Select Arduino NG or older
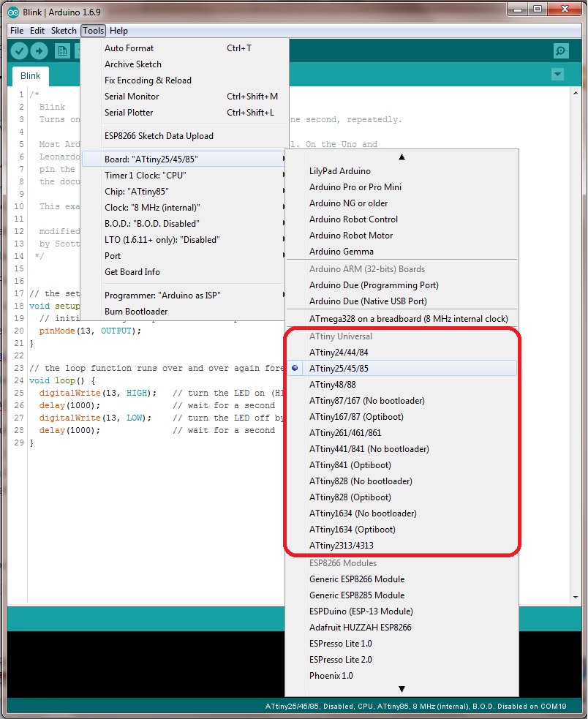The height and width of the screenshot is (719, 588). (402, 203)
